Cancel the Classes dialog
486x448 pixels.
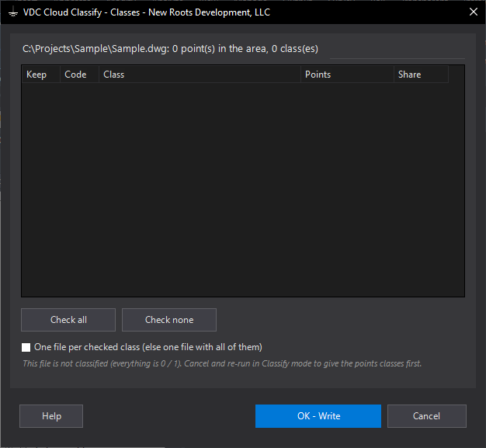(x=427, y=416)
